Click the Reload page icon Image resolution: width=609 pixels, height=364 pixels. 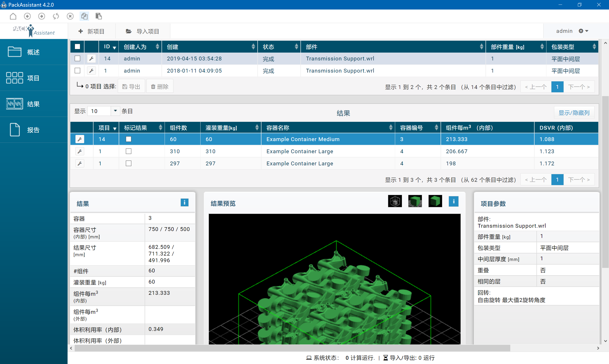coord(56,16)
